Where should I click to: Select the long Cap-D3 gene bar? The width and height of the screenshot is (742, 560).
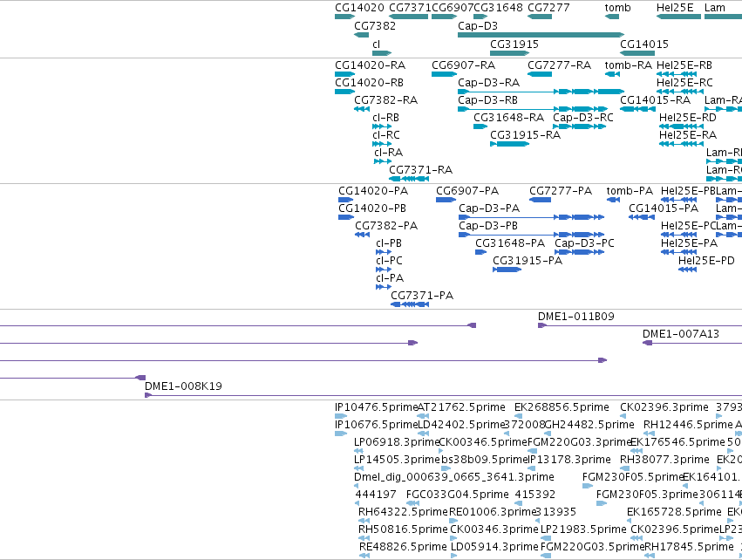click(541, 35)
